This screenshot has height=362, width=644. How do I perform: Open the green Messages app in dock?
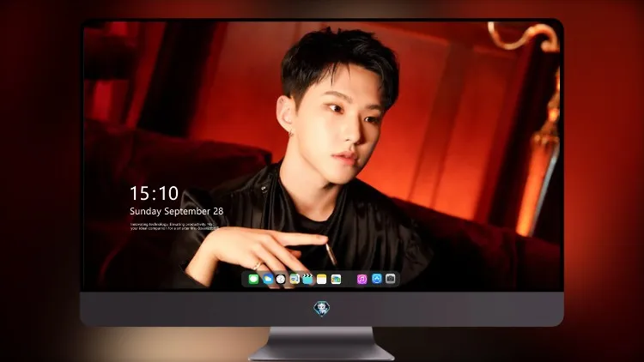coord(253,279)
